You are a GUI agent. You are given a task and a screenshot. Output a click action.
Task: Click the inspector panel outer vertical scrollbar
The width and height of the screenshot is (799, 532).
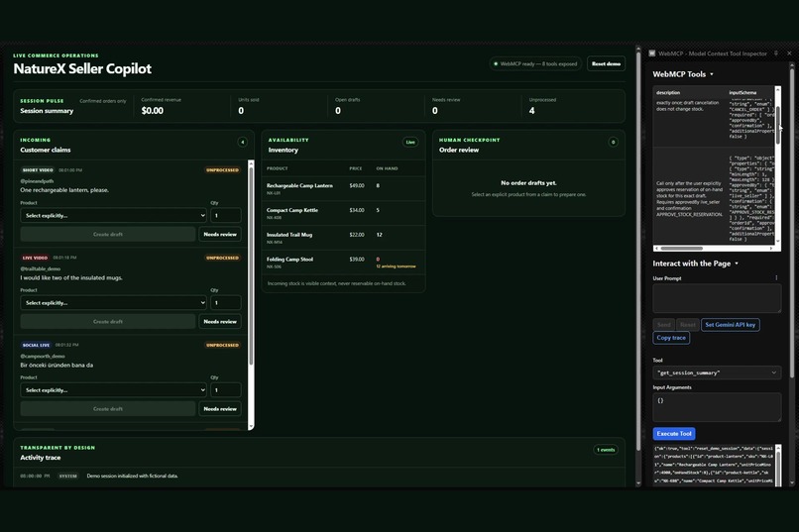pos(792,272)
